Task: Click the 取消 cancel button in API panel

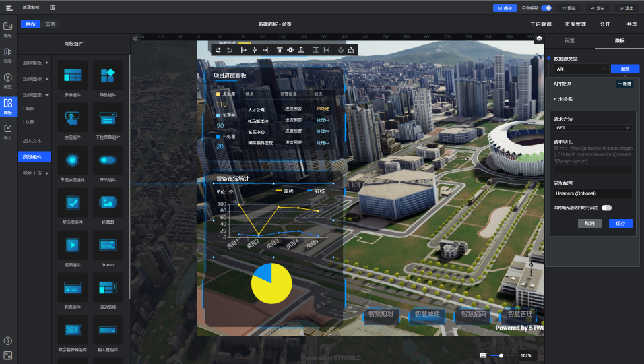Action: click(589, 224)
